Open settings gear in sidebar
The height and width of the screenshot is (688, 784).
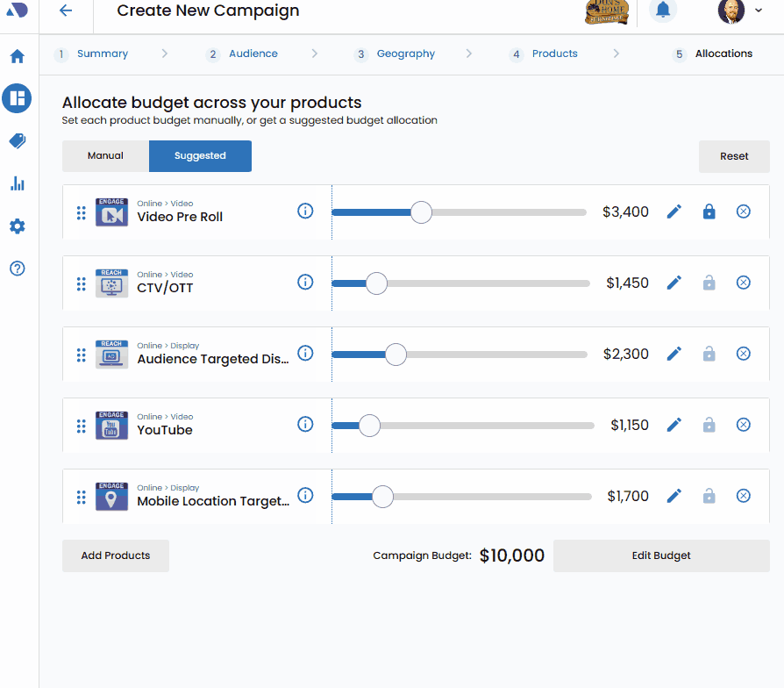pyautogui.click(x=17, y=226)
